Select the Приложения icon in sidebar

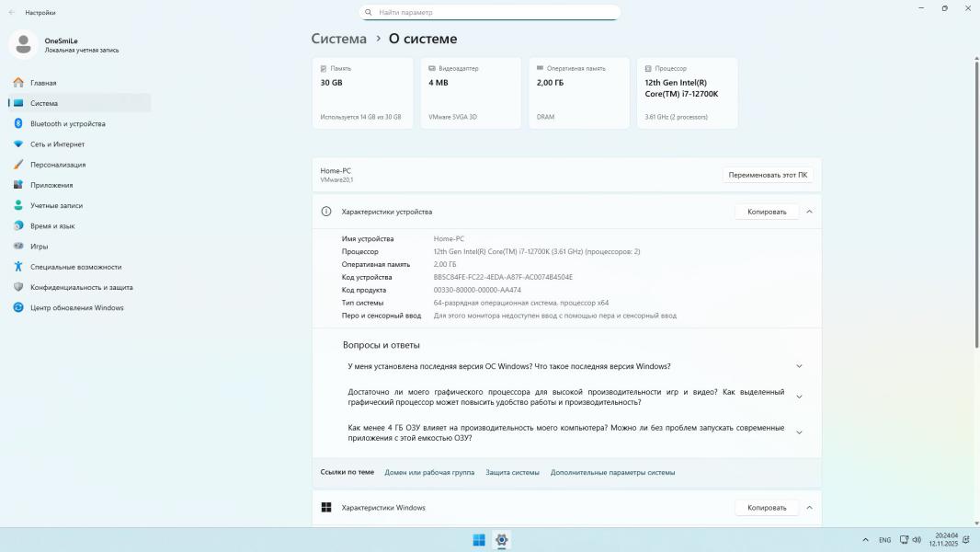[18, 185]
